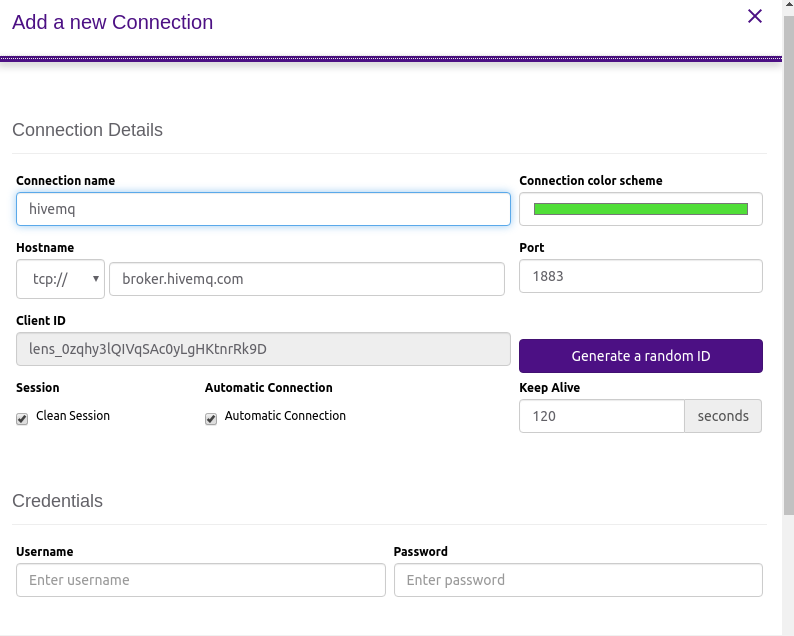Click the dropdown arrow next to tcp://
Viewport: 794px width, 636px height.
pyautogui.click(x=96, y=279)
